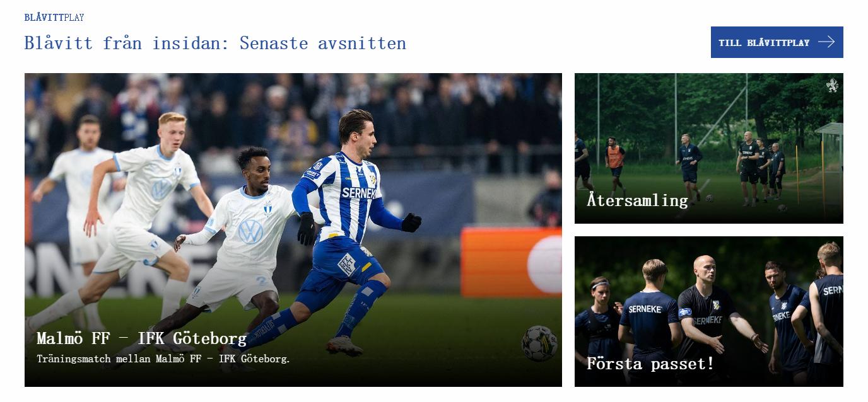Screen dimensions: 868x402
Task: Select the small BLÅVITTPLAY section label
Action: (54, 18)
